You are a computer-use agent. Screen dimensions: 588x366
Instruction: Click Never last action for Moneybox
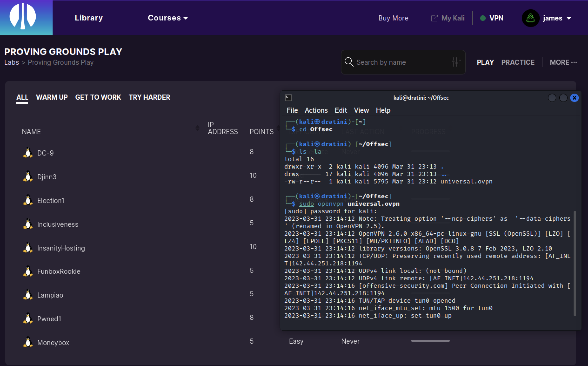[350, 341]
